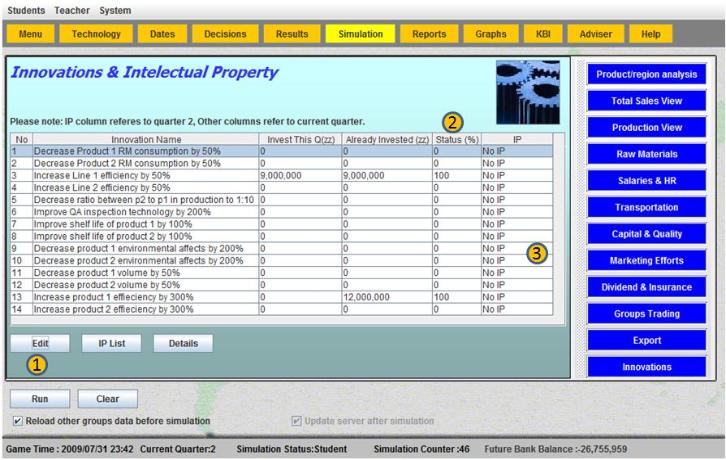Click the Edit button below the table
The image size is (726, 460).
point(40,344)
